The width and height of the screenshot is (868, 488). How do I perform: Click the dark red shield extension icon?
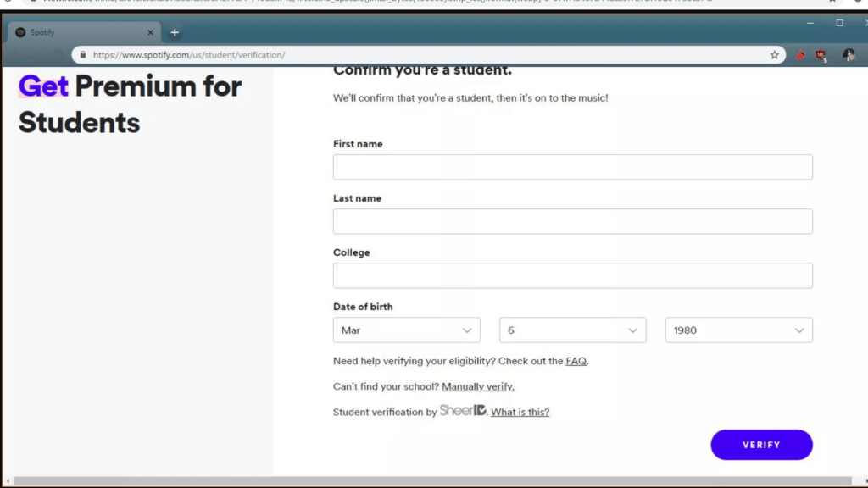point(821,55)
